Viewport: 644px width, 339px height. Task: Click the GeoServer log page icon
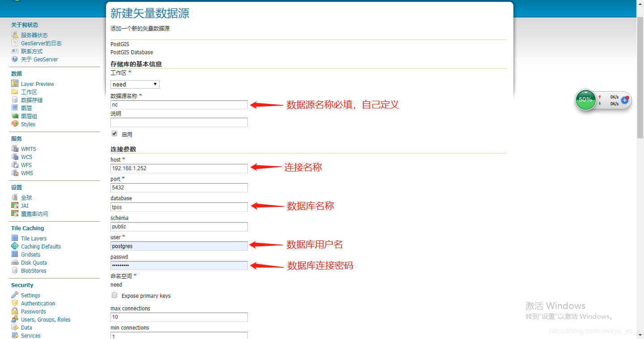click(15, 43)
